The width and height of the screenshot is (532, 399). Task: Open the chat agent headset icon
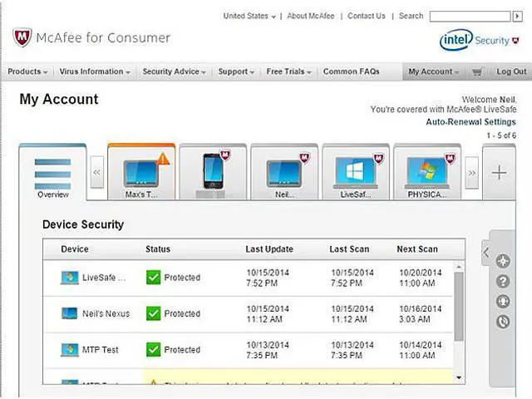point(502,302)
